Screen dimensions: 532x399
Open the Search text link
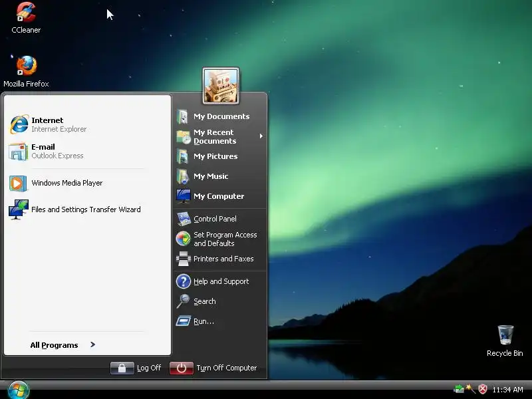click(x=205, y=301)
